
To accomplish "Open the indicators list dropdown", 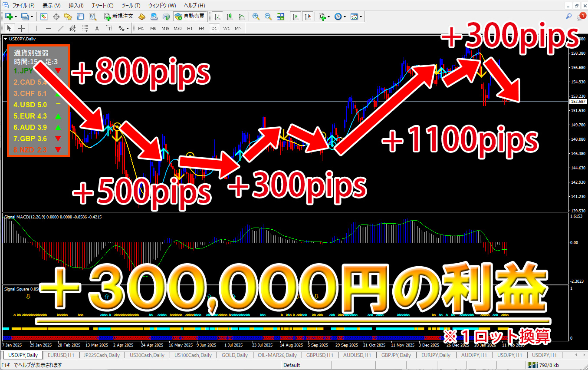I will 329,17.
